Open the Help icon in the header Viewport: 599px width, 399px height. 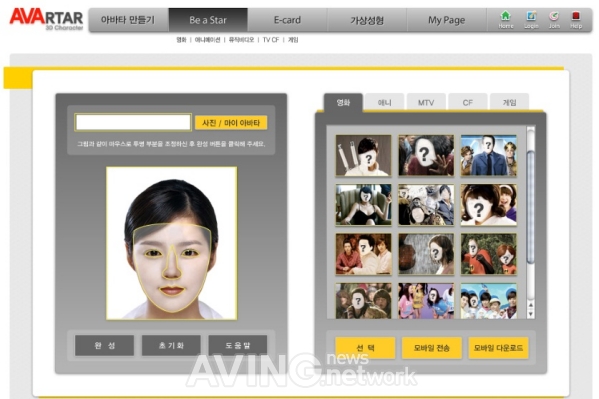click(576, 20)
